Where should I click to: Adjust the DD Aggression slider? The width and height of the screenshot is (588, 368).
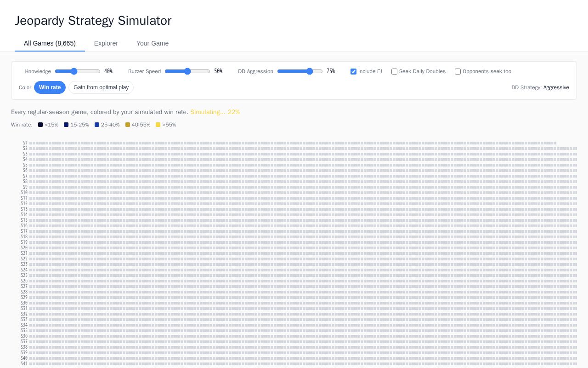pyautogui.click(x=300, y=71)
